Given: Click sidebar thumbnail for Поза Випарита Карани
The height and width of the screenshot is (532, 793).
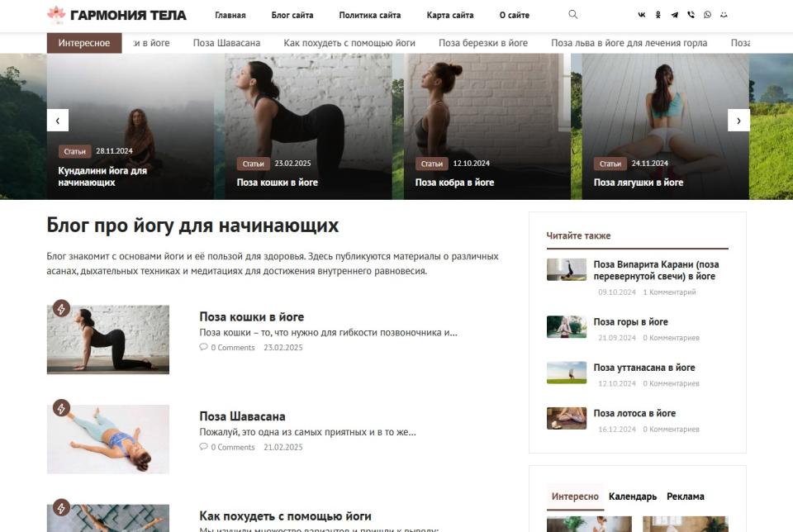Looking at the screenshot, I should pyautogui.click(x=567, y=269).
